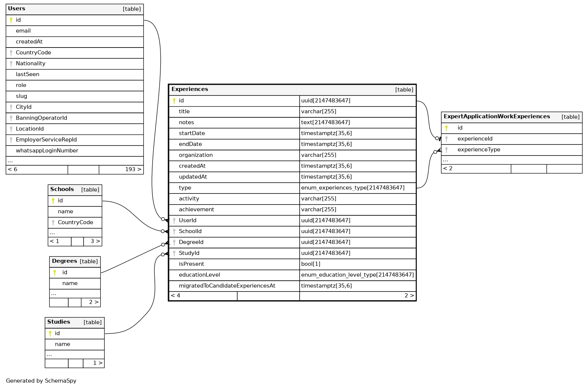This screenshot has height=388, width=588.
Task: Click the yellow key icon in Degrees table
Action: click(x=55, y=273)
